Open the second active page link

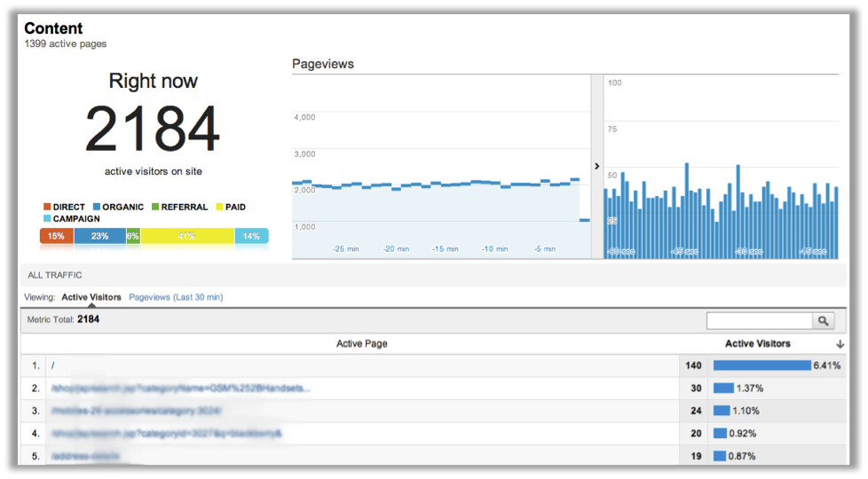[x=180, y=389]
